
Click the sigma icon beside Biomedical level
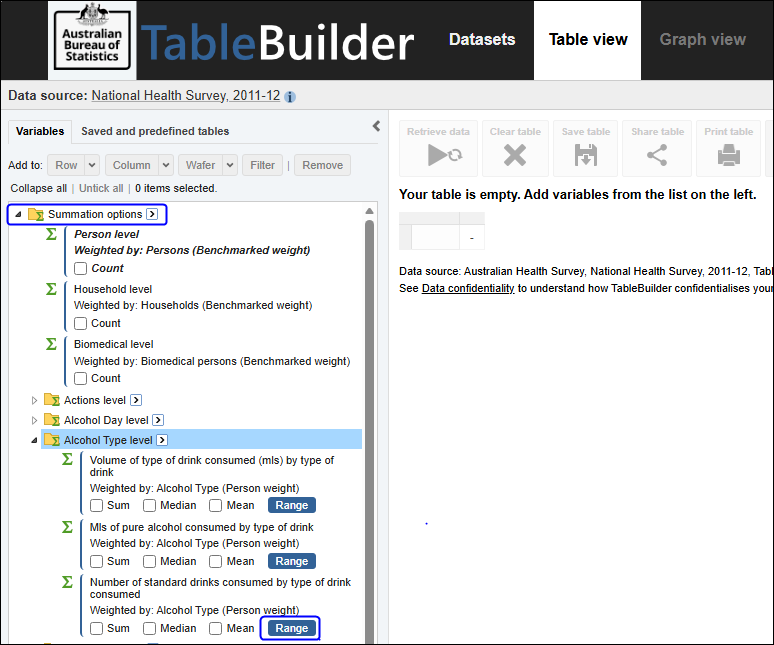(51, 343)
